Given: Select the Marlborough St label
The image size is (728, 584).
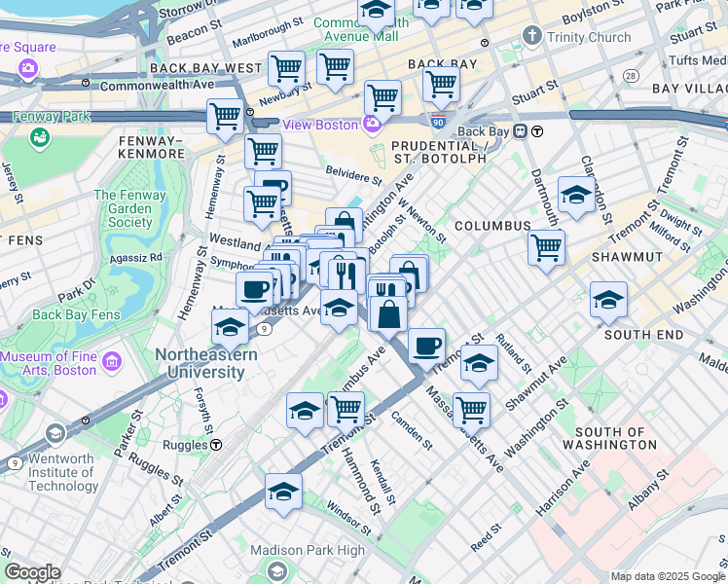Looking at the screenshot, I should (268, 32).
